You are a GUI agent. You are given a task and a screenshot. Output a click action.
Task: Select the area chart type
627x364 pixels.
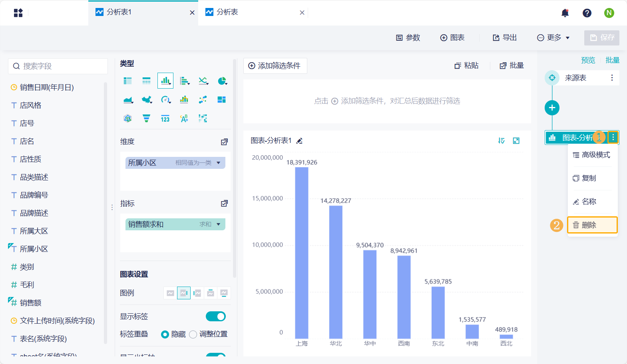128,100
